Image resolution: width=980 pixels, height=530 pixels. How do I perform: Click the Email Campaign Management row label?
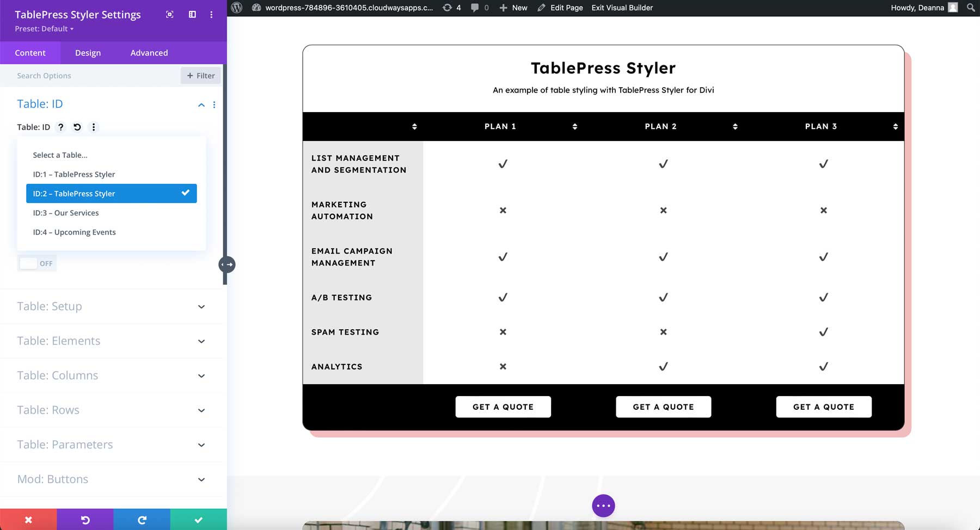coord(352,257)
